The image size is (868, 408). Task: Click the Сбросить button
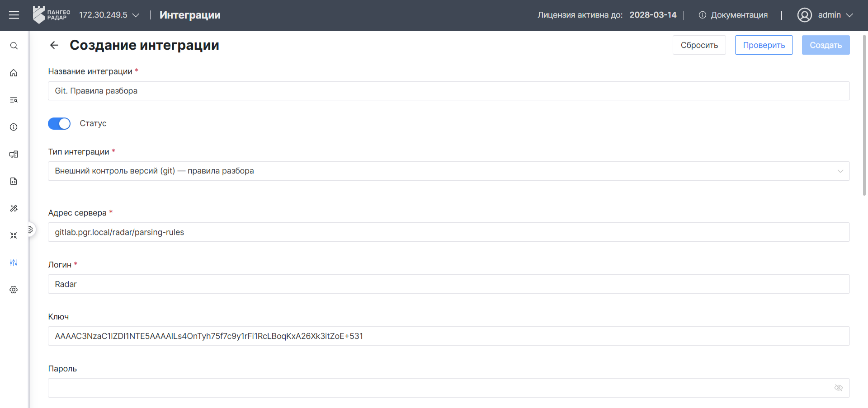[699, 45]
